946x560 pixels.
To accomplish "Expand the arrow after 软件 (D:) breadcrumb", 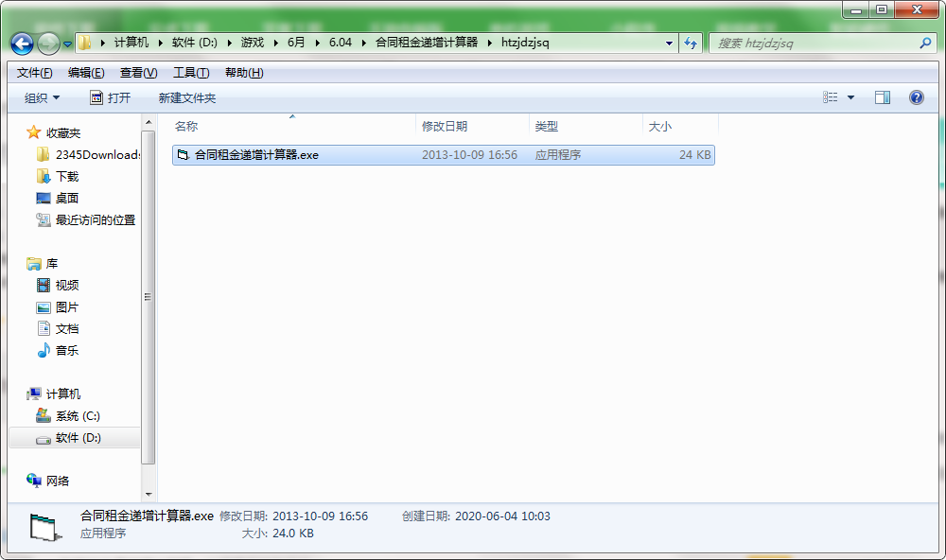I will point(229,43).
